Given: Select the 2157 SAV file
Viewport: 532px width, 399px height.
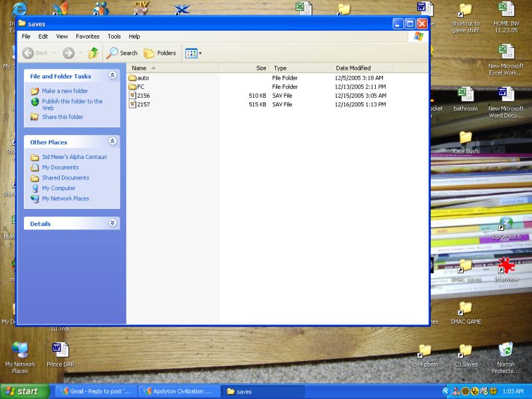Looking at the screenshot, I should coord(143,104).
